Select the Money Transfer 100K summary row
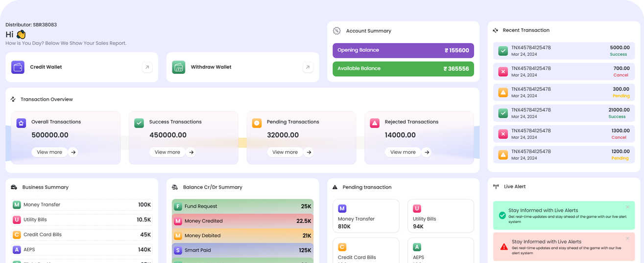 pyautogui.click(x=82, y=205)
